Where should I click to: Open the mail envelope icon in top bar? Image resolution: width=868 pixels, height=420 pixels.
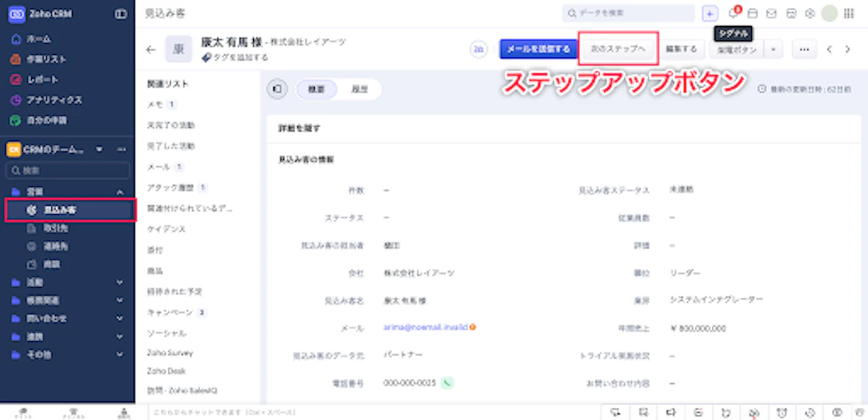tap(772, 13)
